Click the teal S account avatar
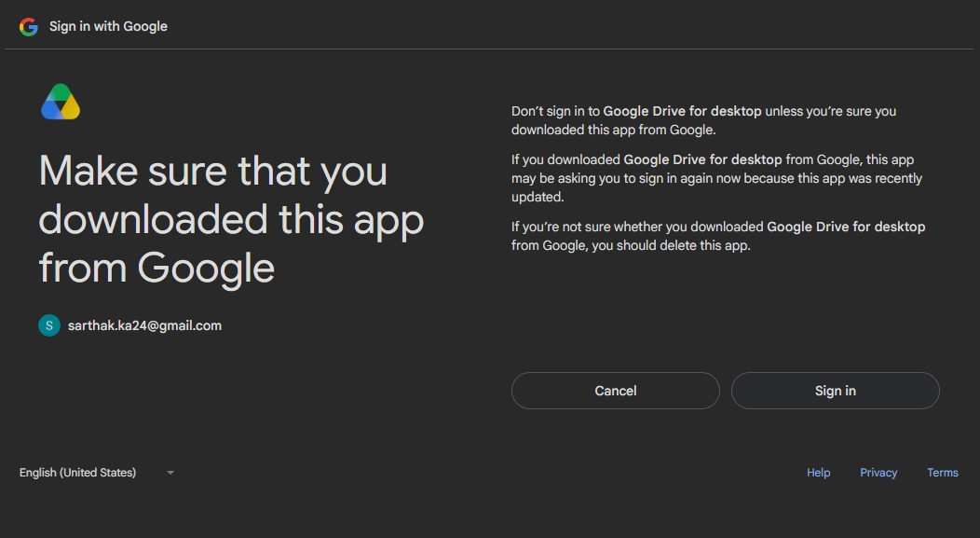 coord(49,325)
